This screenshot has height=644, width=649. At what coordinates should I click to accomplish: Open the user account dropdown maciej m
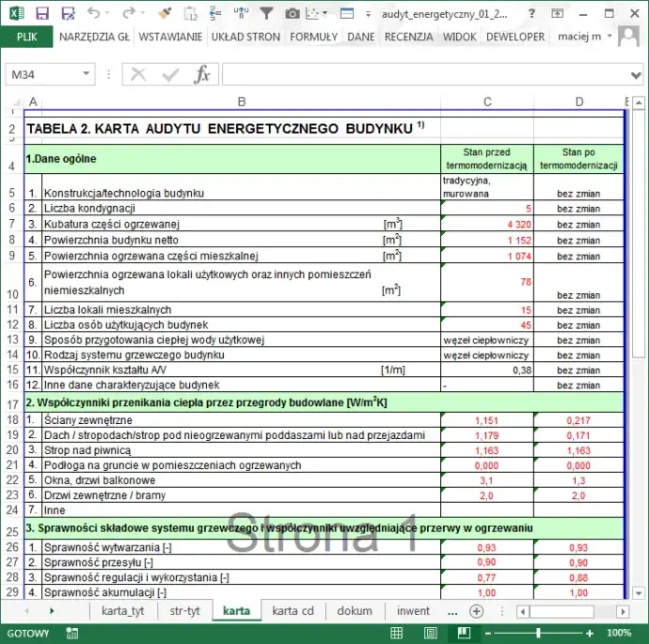[x=609, y=37]
